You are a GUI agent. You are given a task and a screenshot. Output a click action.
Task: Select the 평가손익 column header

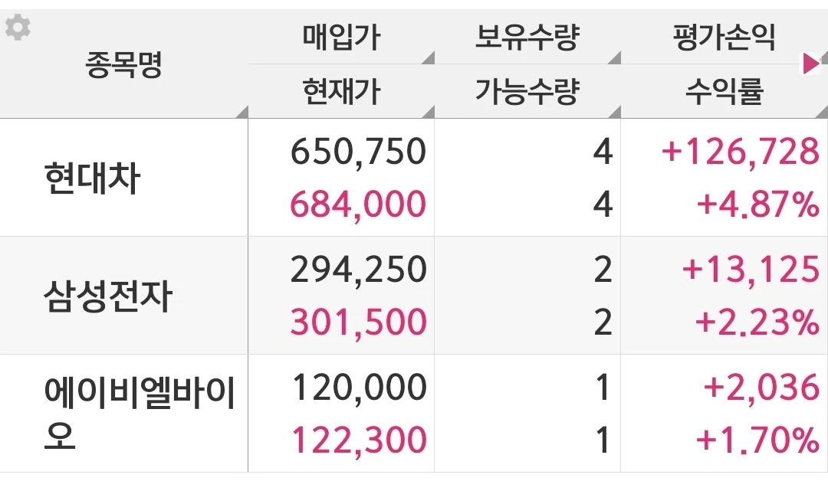tap(724, 37)
